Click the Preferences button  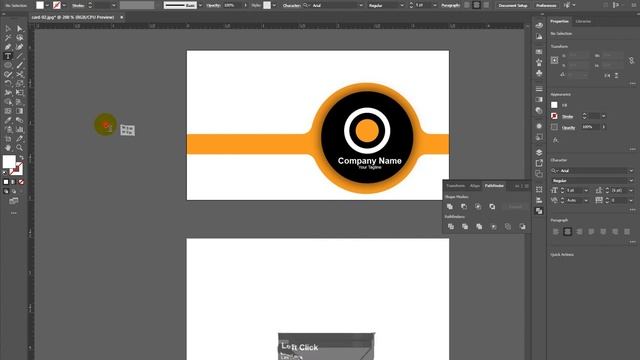(x=546, y=5)
